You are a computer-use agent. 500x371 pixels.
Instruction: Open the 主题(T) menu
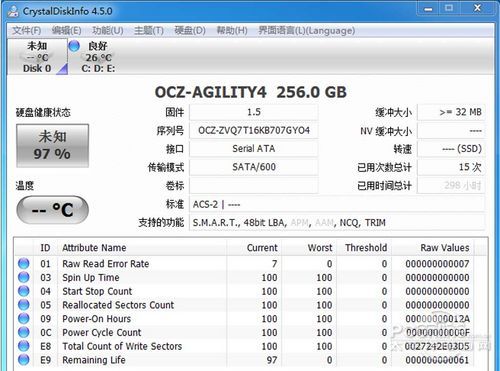coord(149,31)
